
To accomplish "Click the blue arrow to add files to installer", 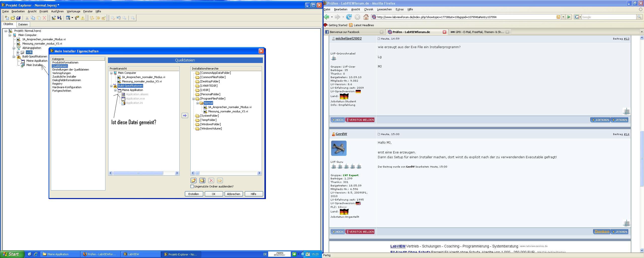I will pos(185,115).
